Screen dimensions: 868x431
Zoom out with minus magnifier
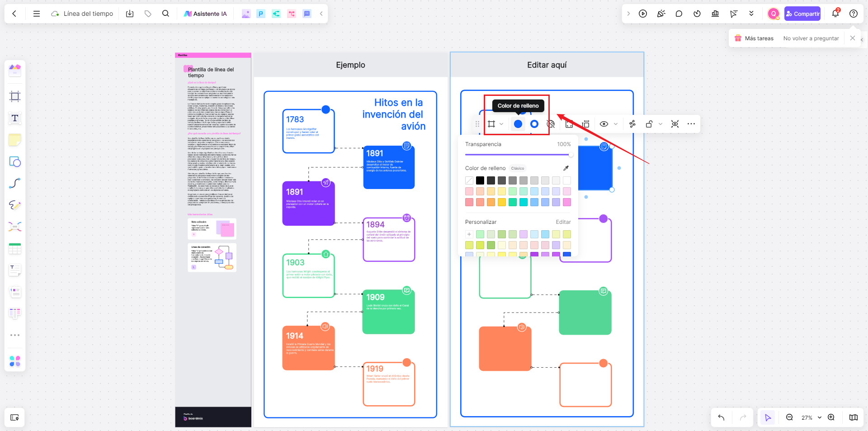tap(789, 417)
